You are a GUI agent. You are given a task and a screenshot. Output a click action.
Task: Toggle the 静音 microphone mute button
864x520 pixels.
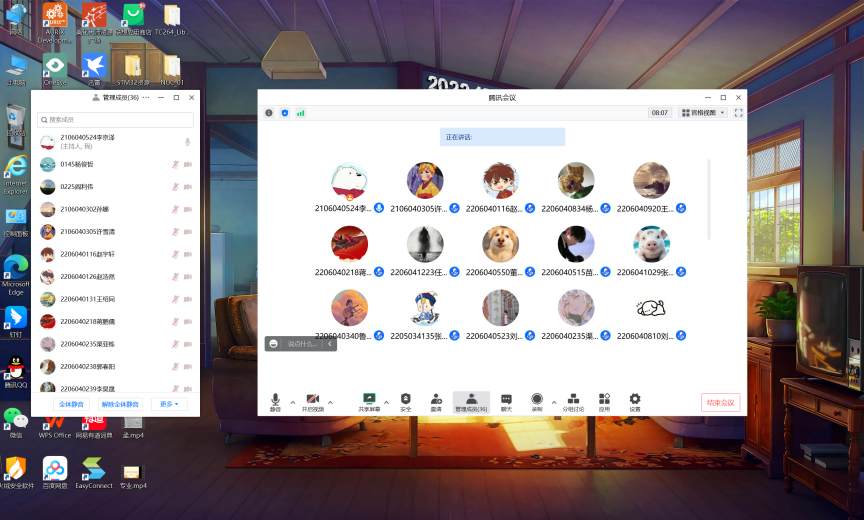coord(275,401)
